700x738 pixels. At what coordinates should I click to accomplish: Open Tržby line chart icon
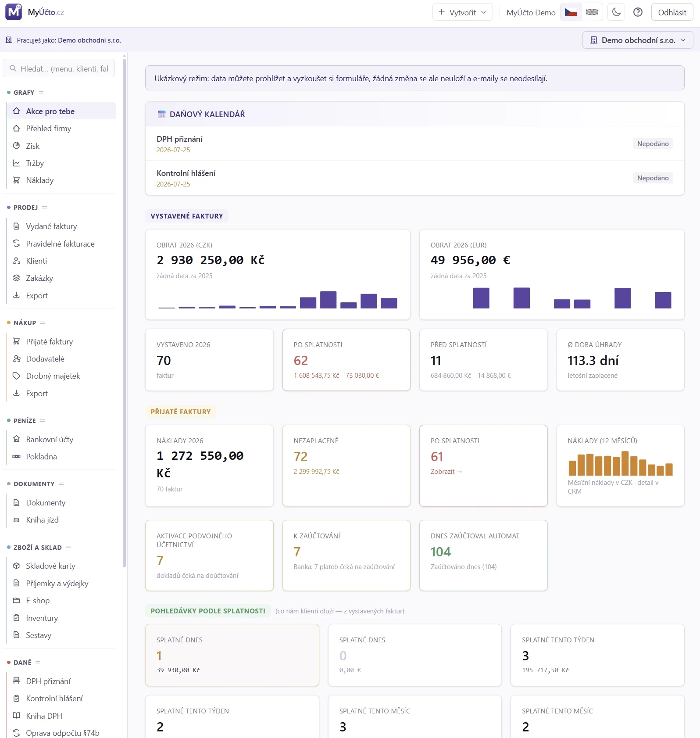click(x=17, y=163)
